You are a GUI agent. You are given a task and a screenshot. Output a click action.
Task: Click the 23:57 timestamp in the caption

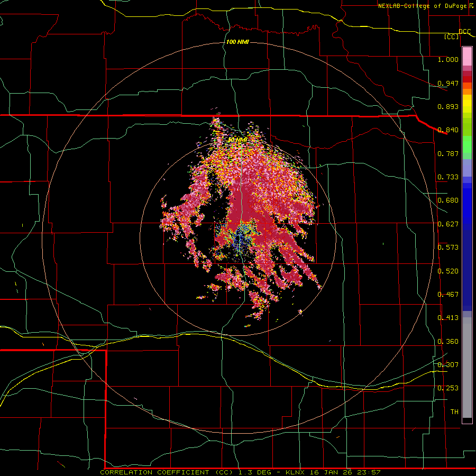[369, 472]
